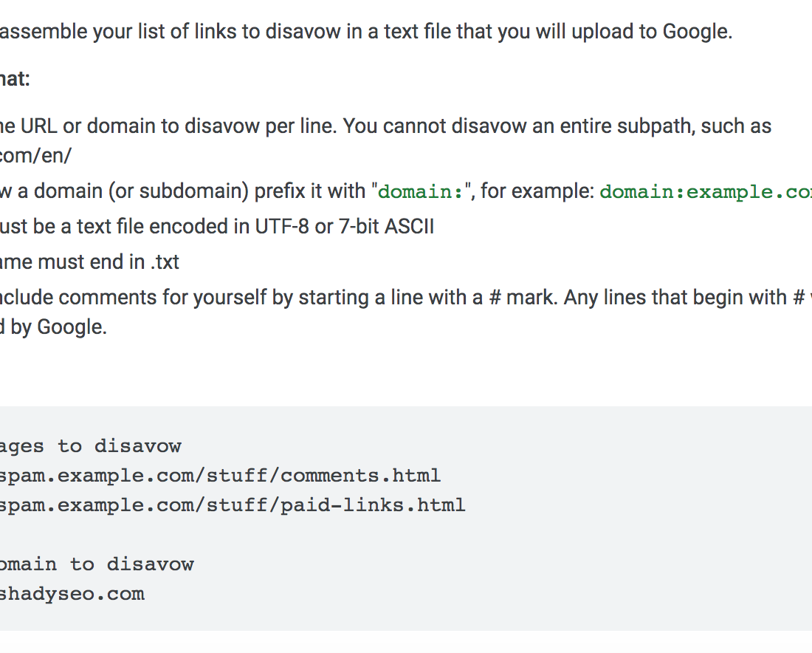The height and width of the screenshot is (653, 812).
Task: Click the line about comments with # mark
Action: pos(406,298)
